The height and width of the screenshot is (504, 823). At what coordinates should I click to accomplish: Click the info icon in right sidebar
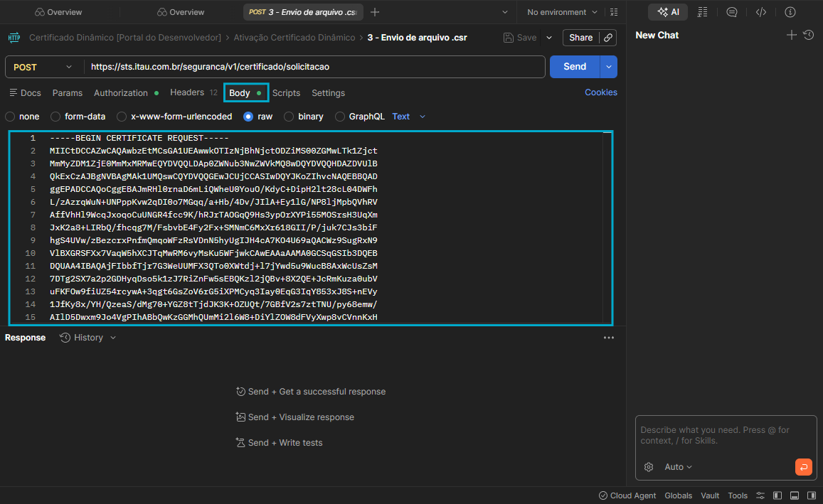coord(790,12)
